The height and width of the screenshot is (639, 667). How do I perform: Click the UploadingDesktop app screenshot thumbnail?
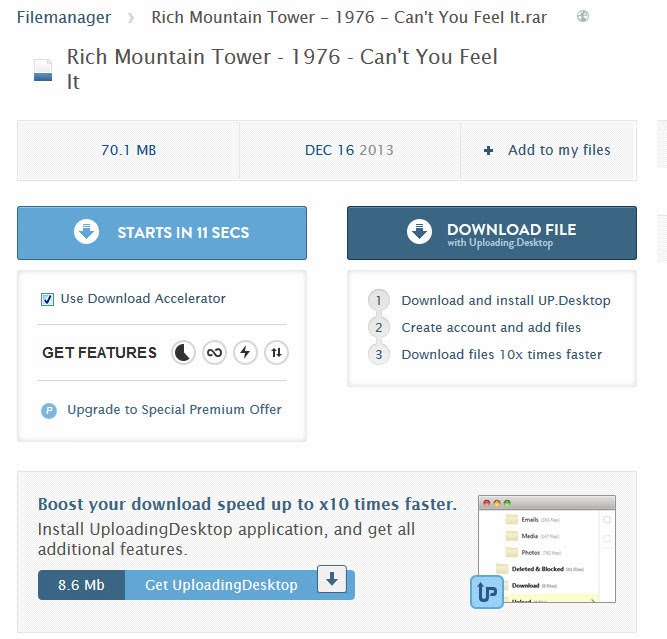click(547, 549)
